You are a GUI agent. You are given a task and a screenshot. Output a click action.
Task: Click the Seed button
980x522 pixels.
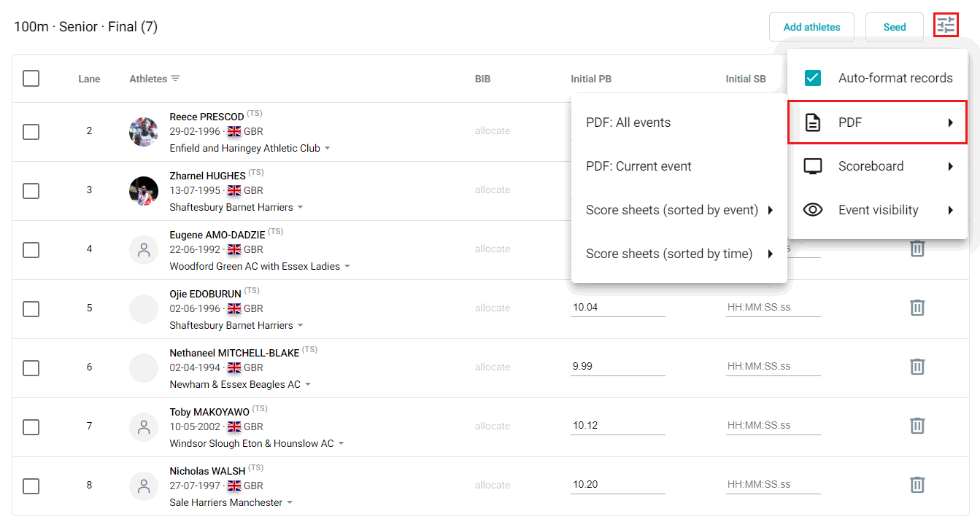coord(895,26)
